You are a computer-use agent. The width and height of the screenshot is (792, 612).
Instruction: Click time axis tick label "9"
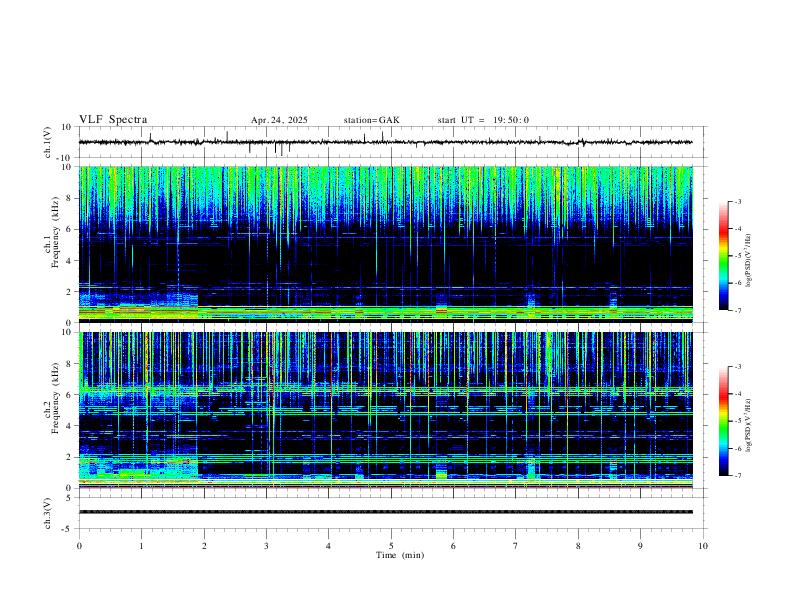[640, 546]
